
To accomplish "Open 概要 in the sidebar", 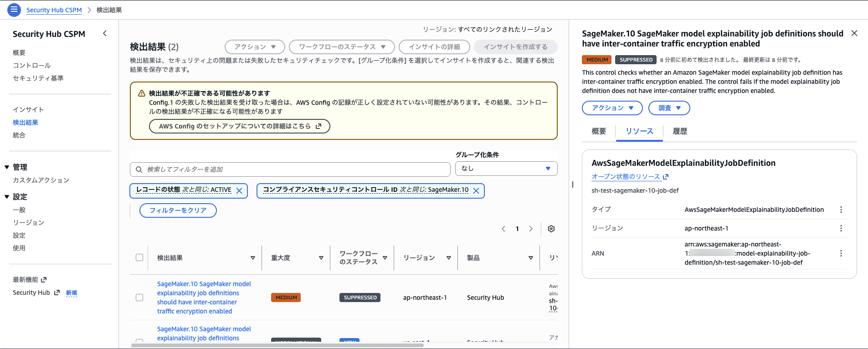I will [x=19, y=53].
